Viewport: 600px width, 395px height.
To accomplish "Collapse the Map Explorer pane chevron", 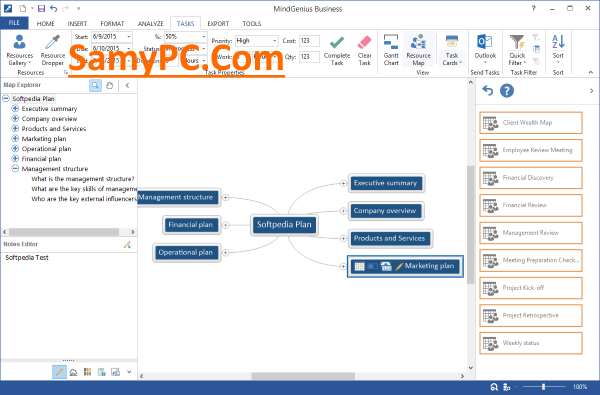I will tap(127, 85).
